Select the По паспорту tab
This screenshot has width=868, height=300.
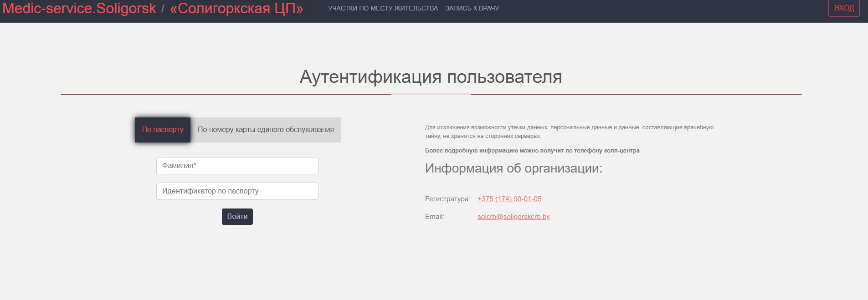click(x=163, y=130)
